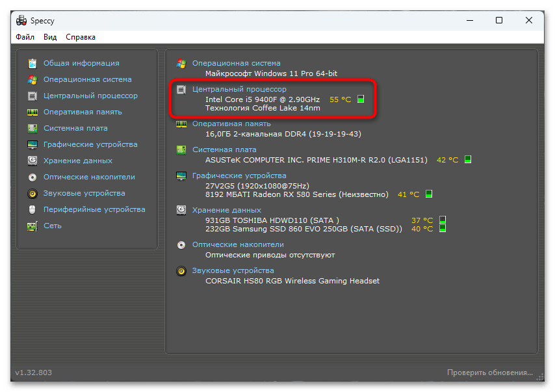Screen dimensions: 555x392
Task: Open the Вид menu
Action: (50, 37)
